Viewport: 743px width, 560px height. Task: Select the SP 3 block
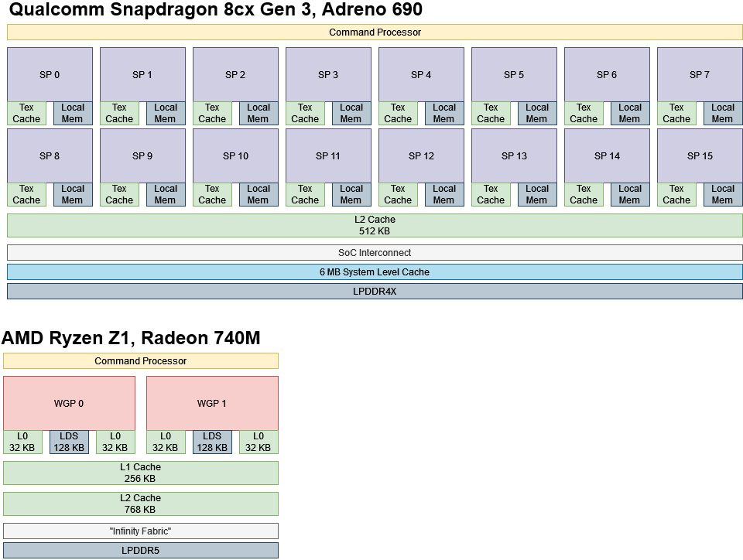pyautogui.click(x=328, y=74)
